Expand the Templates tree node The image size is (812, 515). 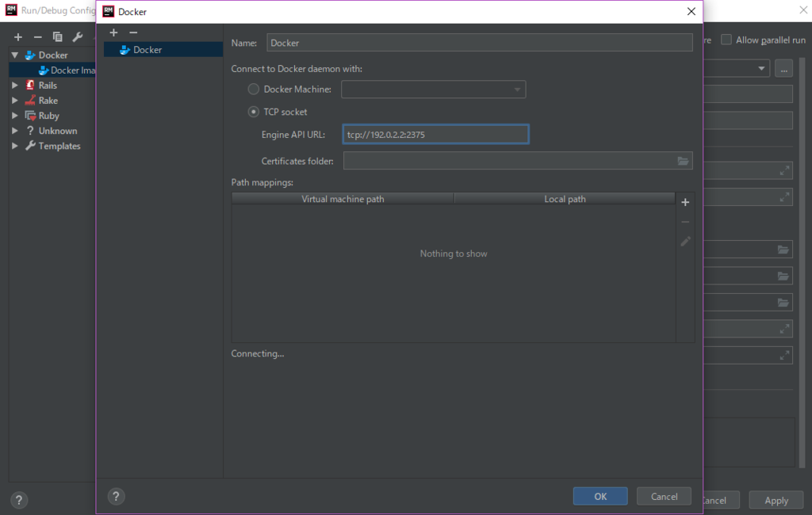pos(15,146)
